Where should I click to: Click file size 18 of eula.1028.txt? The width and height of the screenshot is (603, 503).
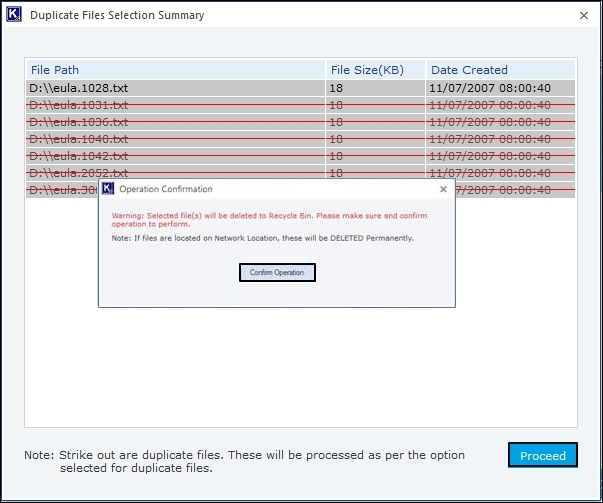coord(336,88)
